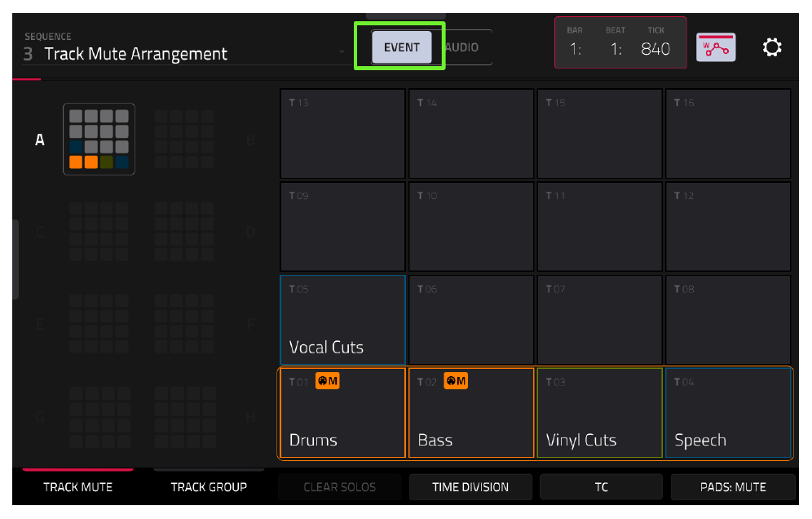Select pad bank F grid
Image resolution: width=812 pixels, height=519 pixels.
[x=184, y=324]
